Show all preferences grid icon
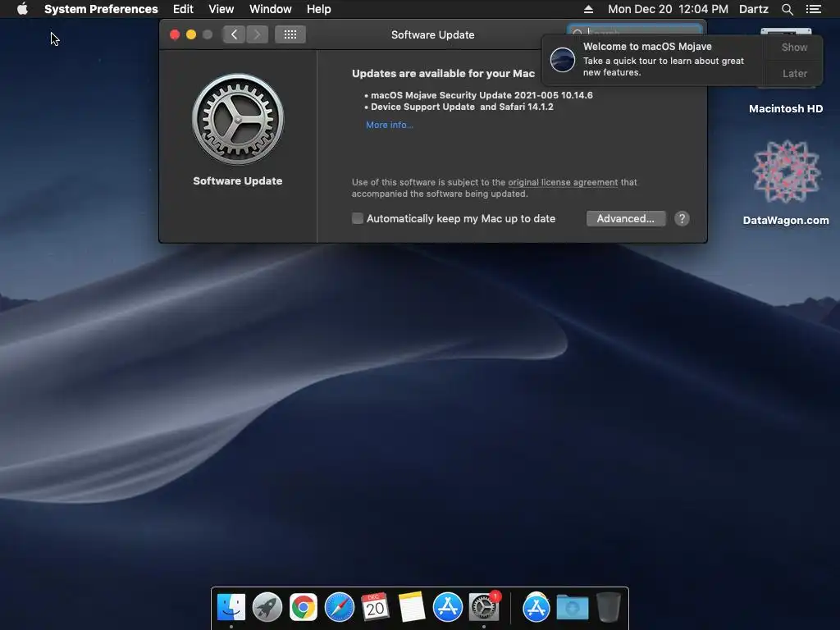Image resolution: width=840 pixels, height=630 pixels. 290,34
